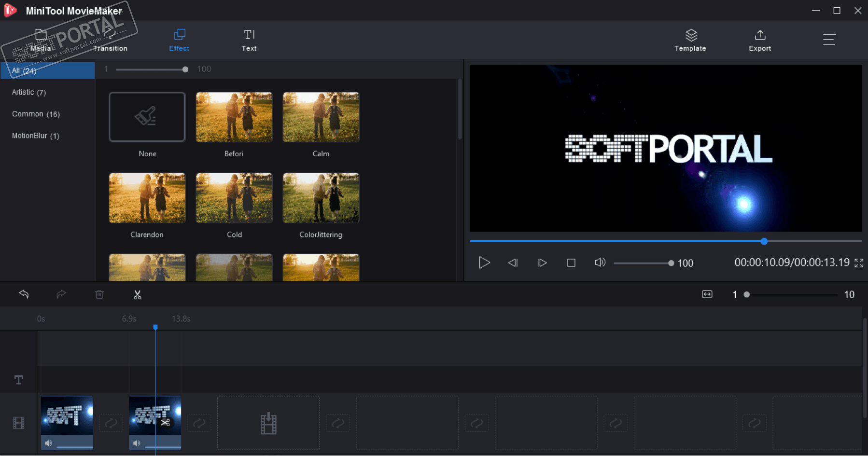The width and height of the screenshot is (868, 456).
Task: Open the hamburger main menu
Action: coord(829,39)
